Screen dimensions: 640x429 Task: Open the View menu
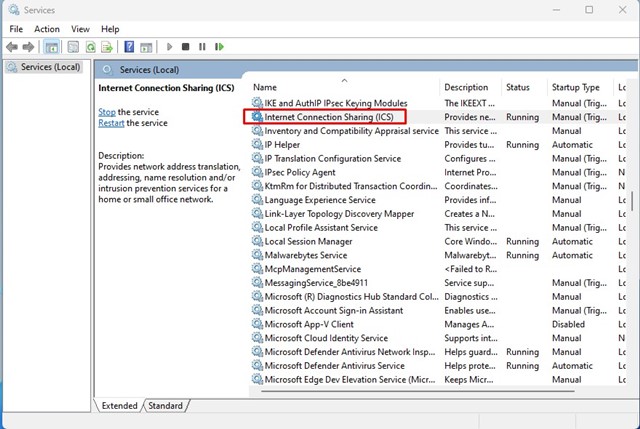pyautogui.click(x=80, y=29)
